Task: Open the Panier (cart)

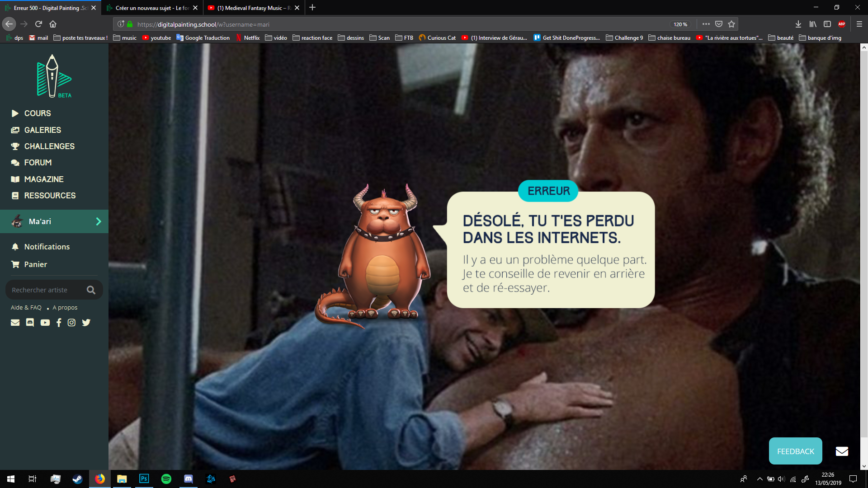Action: [x=36, y=264]
